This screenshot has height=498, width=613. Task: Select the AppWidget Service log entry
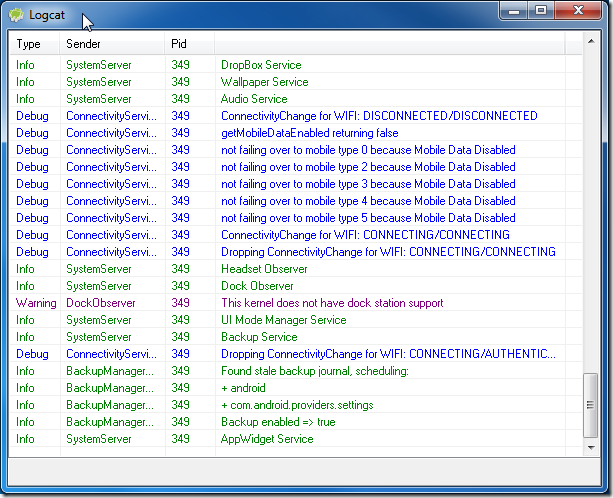(267, 439)
